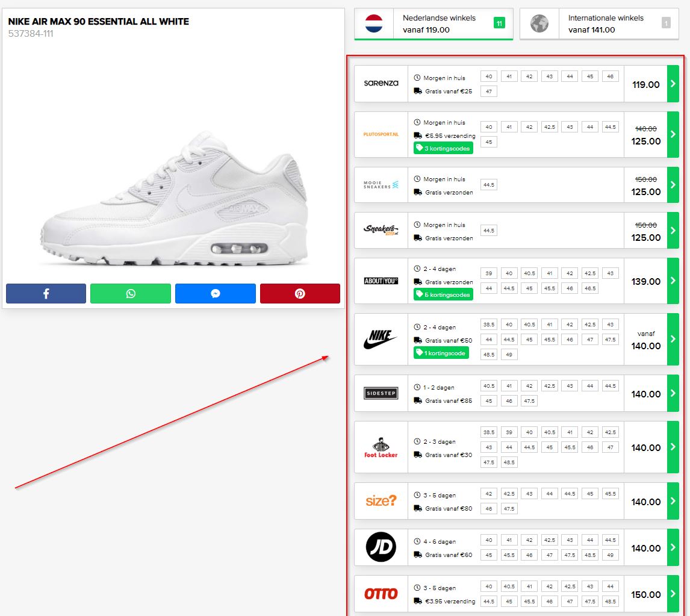Open the Plutosport offer via green arrow
The height and width of the screenshot is (616, 690).
(x=673, y=134)
